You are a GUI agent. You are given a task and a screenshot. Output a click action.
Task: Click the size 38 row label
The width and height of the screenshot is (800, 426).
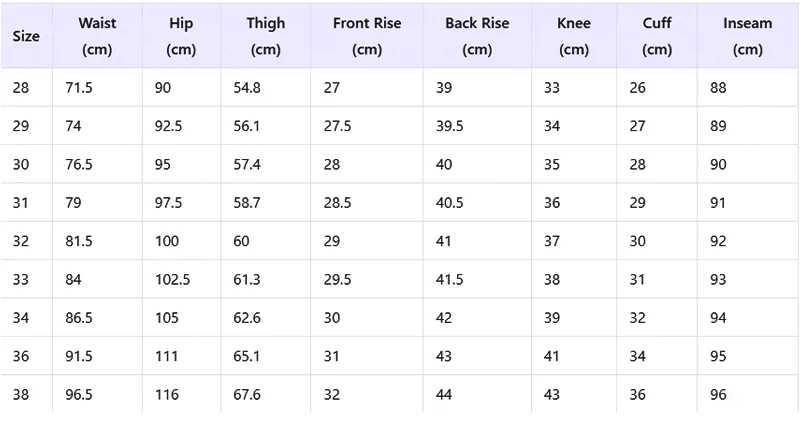[21, 395]
